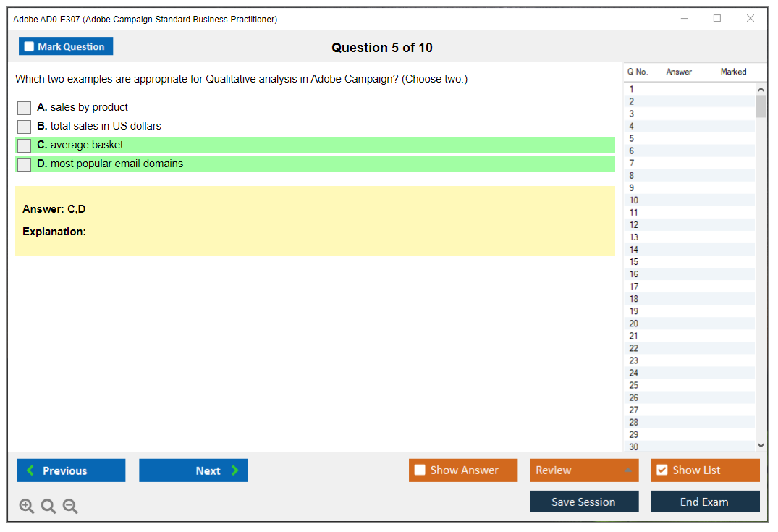
Task: Toggle the Show Answer checkbox
Action: click(420, 470)
